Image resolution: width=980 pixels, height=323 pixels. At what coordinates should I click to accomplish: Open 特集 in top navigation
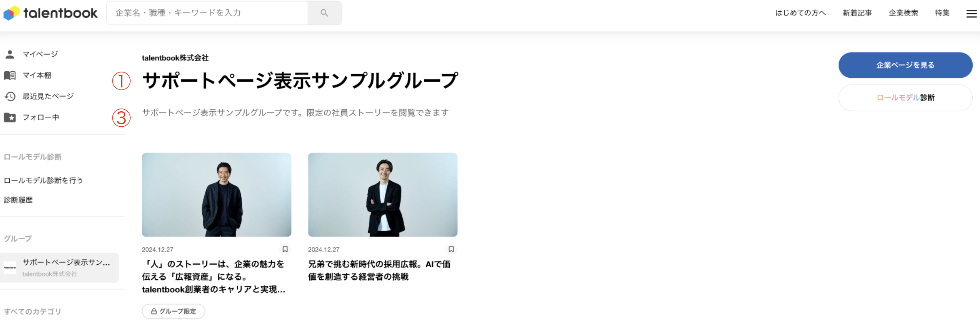(x=942, y=13)
